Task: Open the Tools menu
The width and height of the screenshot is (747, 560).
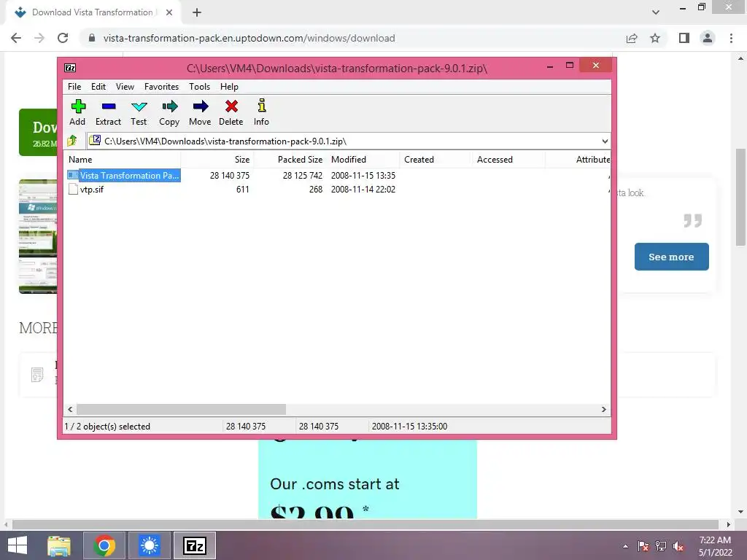Action: pyautogui.click(x=199, y=87)
